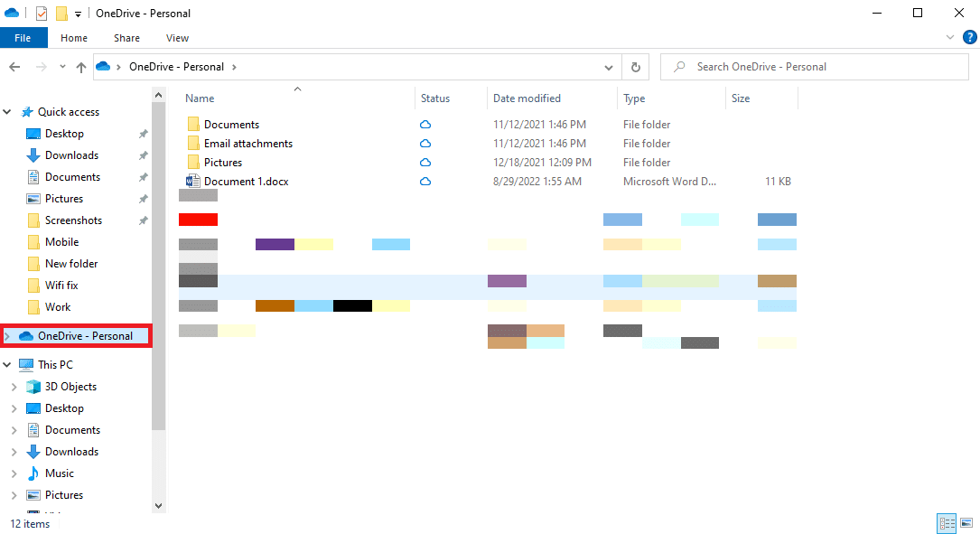This screenshot has width=980, height=534.
Task: Click the Microsoft Word D... type cell
Action: click(x=669, y=182)
